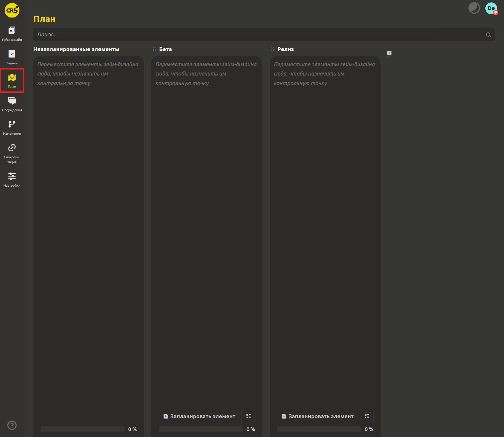Click the search magnifier icon
Screen dimensions: 504x437
pyautogui.click(x=488, y=35)
